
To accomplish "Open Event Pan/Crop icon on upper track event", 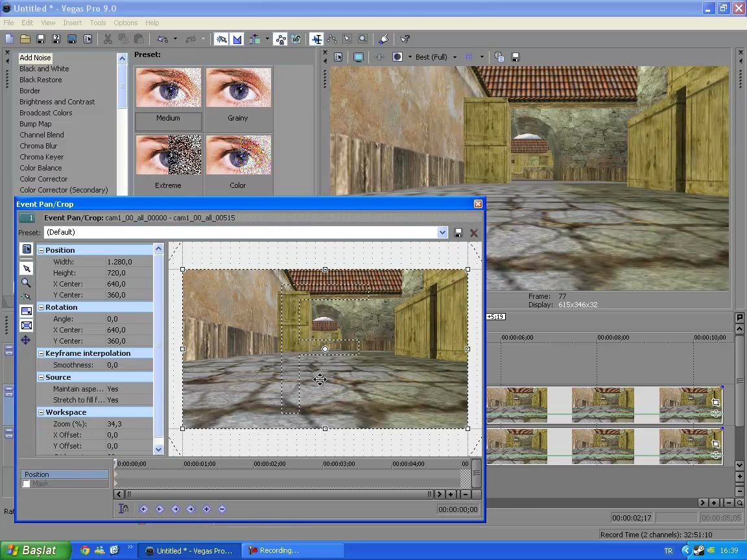I will coord(716,402).
